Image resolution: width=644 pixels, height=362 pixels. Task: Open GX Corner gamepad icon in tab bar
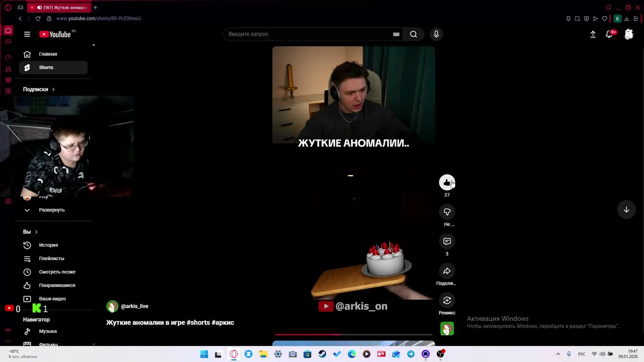pos(20,8)
